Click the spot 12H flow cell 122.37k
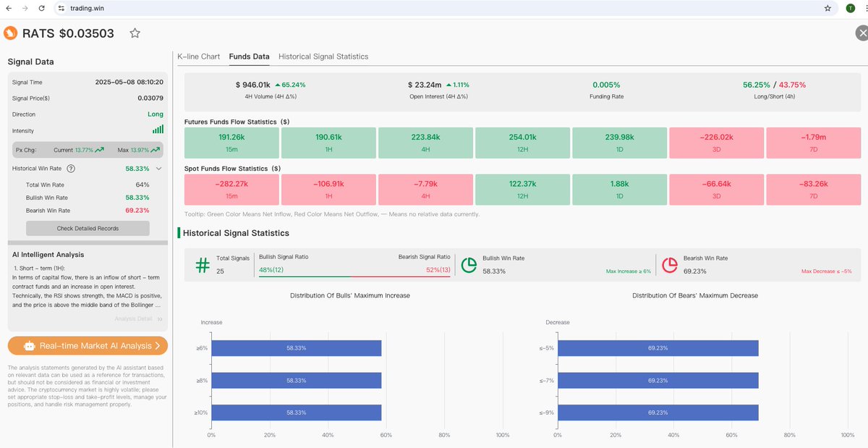Image resolution: width=868 pixels, height=448 pixels. (522, 190)
